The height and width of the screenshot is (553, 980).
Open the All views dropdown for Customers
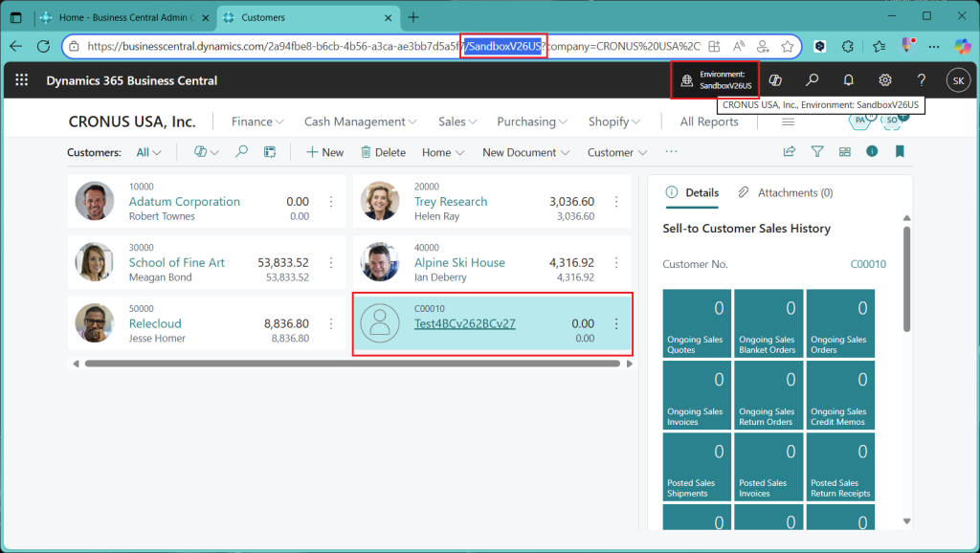[x=148, y=152]
